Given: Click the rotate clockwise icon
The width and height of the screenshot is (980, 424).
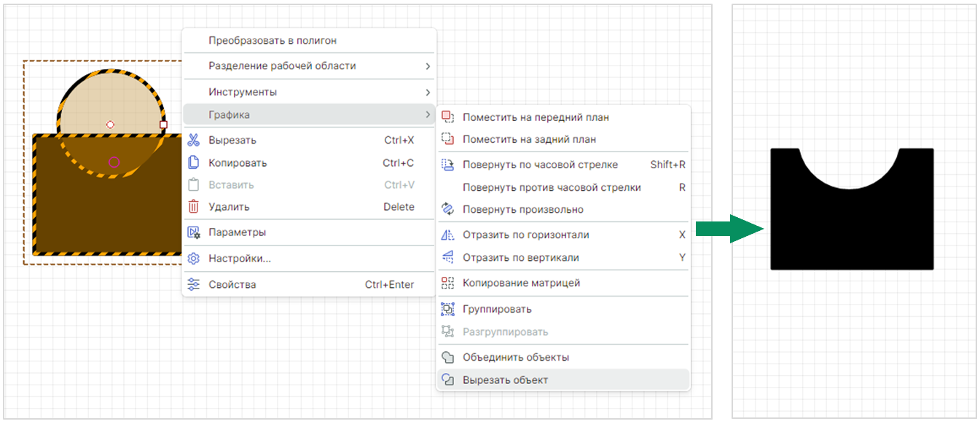Looking at the screenshot, I should pyautogui.click(x=448, y=165).
